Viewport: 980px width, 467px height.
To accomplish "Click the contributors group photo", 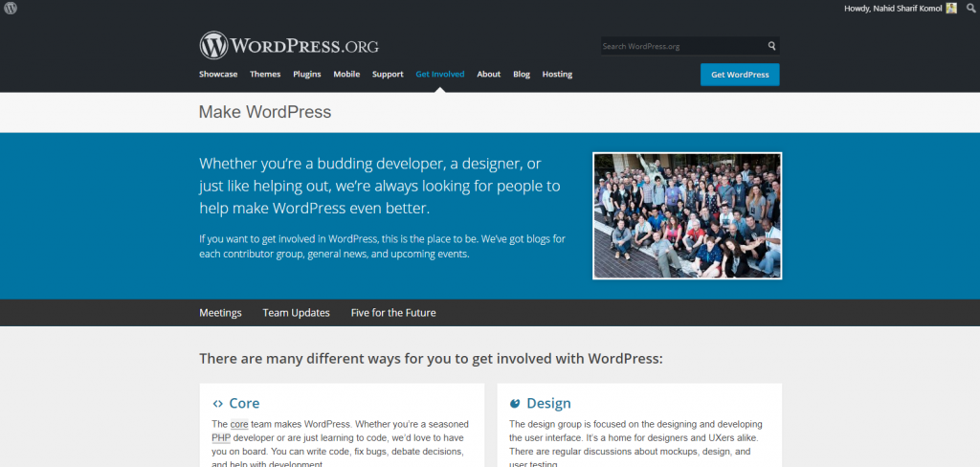I will tap(687, 215).
